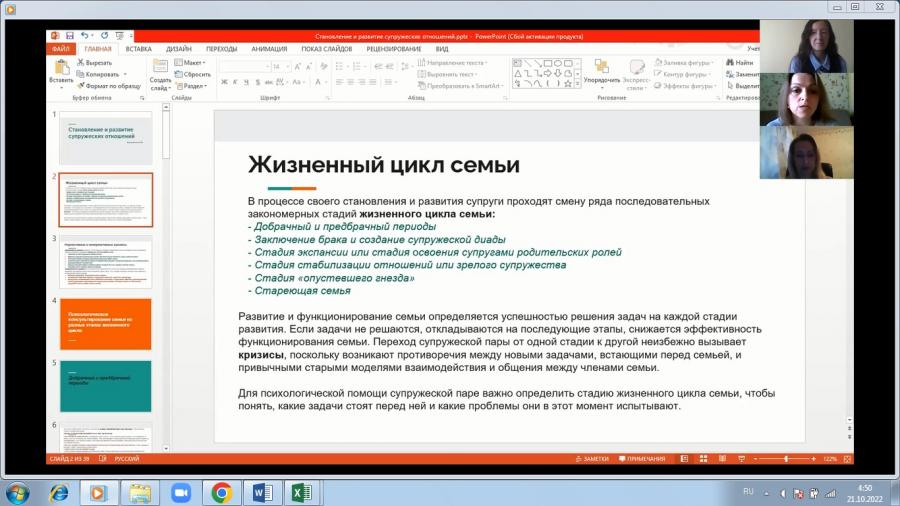
Task: Select slide 4 orange thumbnail
Action: tap(106, 324)
